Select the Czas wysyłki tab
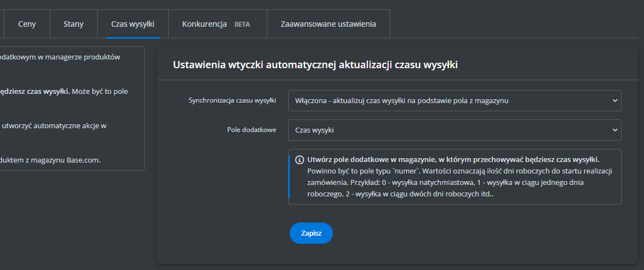 (x=133, y=24)
